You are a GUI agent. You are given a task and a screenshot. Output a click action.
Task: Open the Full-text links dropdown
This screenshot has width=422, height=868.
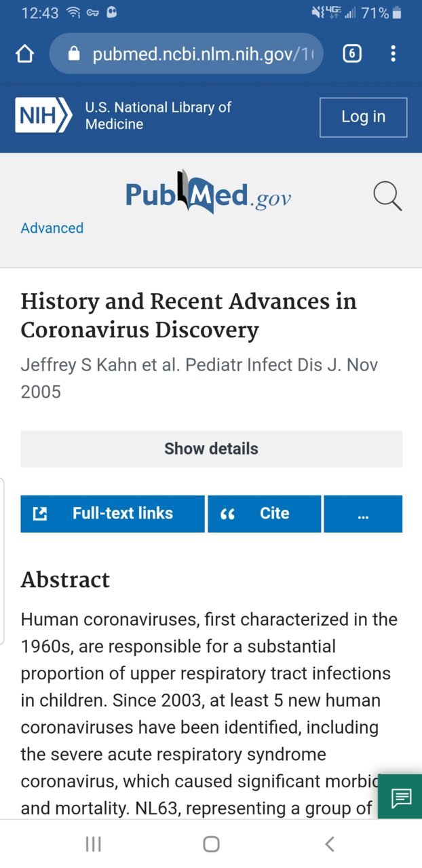tap(113, 514)
